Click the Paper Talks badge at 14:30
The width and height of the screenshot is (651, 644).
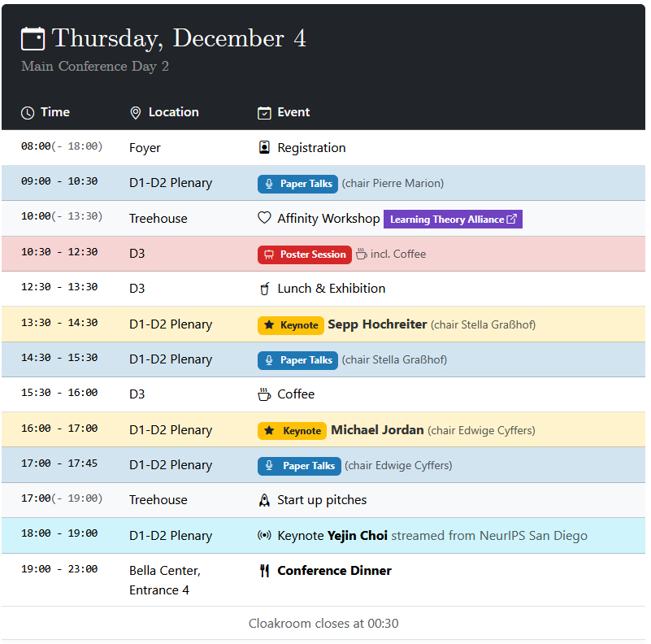click(x=297, y=360)
